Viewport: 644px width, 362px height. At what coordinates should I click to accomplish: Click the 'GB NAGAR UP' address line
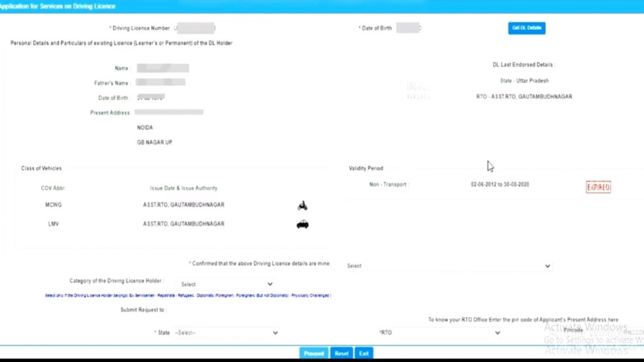(155, 143)
